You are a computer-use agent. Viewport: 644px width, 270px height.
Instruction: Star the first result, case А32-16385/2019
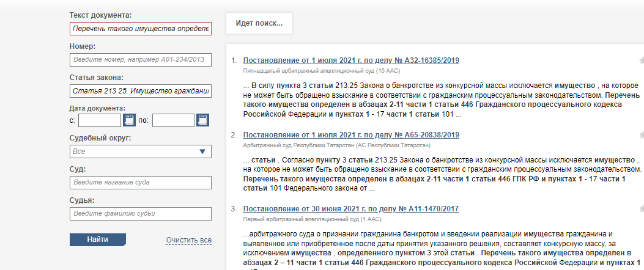(641, 60)
